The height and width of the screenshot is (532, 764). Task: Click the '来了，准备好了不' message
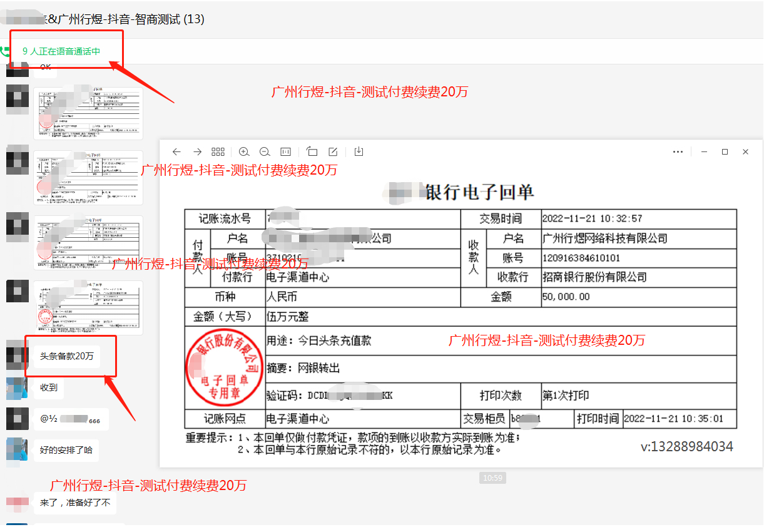75,503
